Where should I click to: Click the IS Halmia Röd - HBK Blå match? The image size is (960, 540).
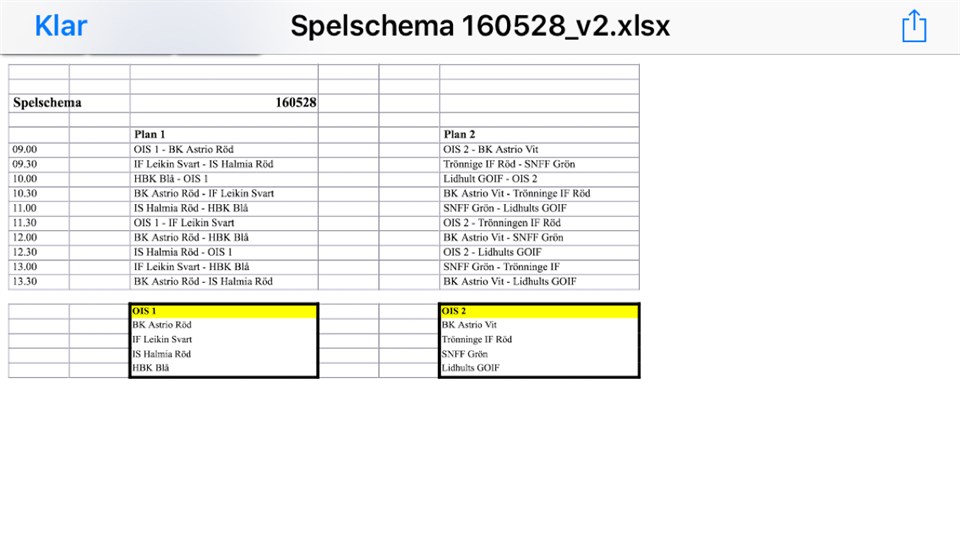pyautogui.click(x=191, y=208)
